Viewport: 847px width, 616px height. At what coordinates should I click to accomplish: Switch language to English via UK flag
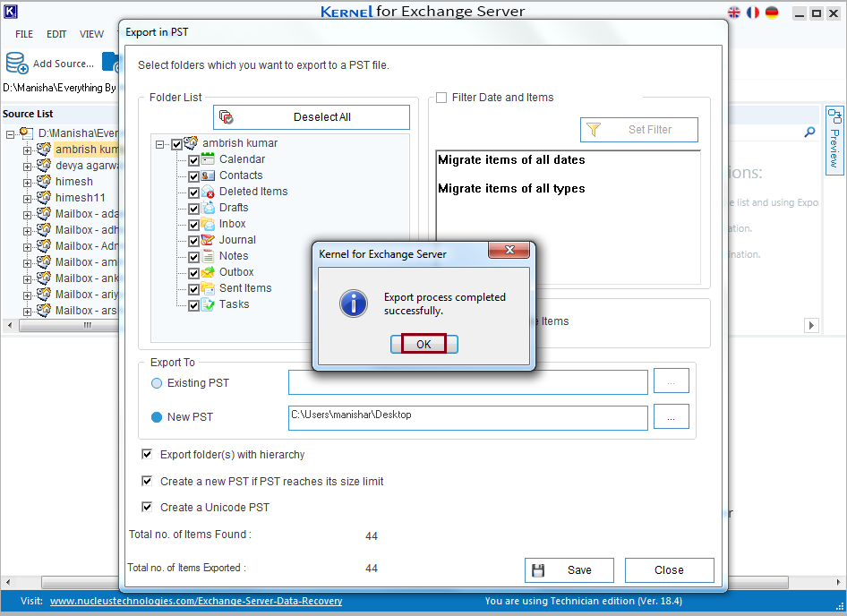[733, 13]
